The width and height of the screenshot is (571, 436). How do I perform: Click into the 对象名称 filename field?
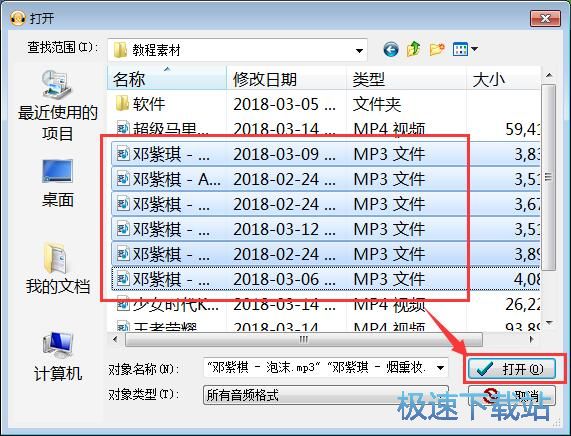tap(319, 368)
